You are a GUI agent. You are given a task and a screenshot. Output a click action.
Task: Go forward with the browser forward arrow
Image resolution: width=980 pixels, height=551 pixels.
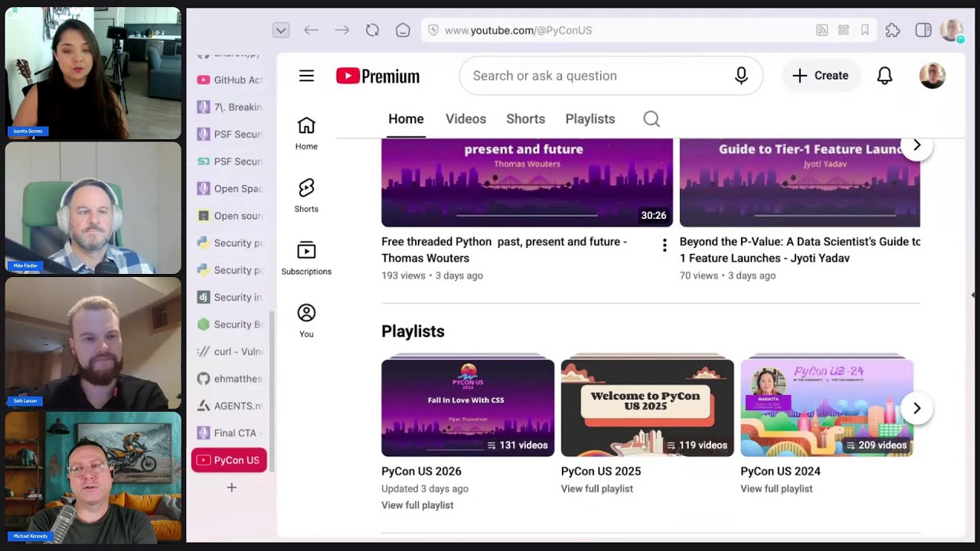click(x=341, y=30)
